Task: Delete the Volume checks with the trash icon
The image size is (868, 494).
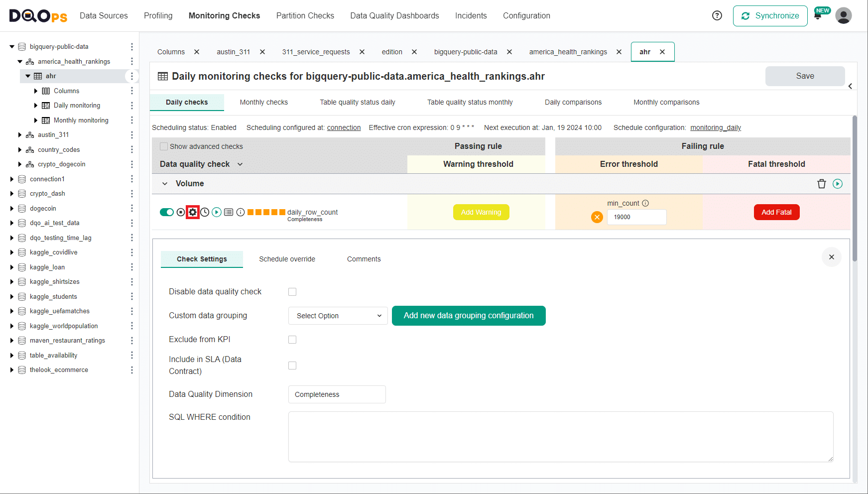Action: coord(821,183)
